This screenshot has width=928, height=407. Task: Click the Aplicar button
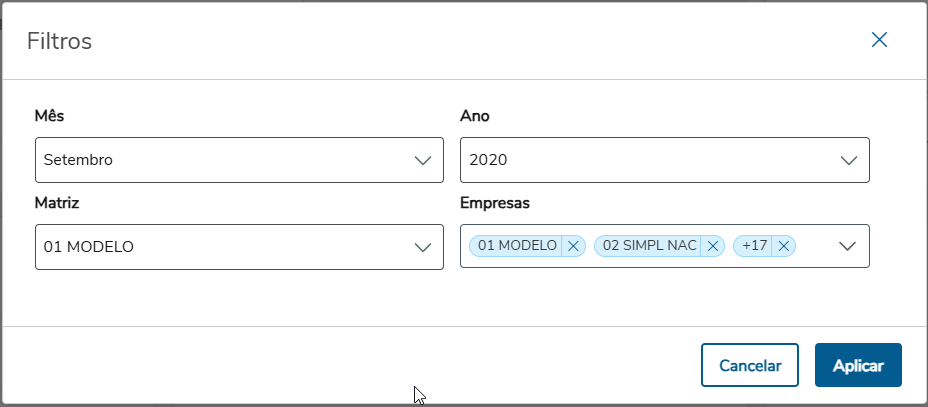point(858,365)
